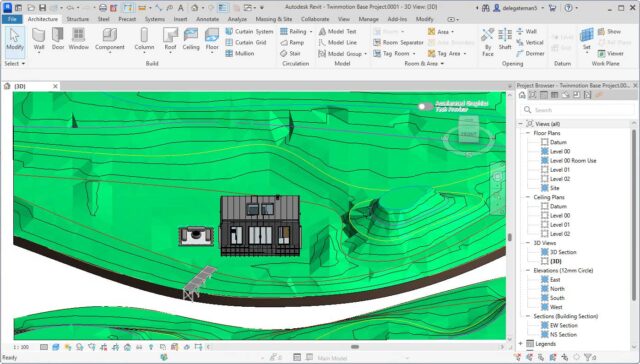Image resolution: width=640 pixels, height=364 pixels.
Task: Open the Level 00 Room Use floor plan
Action: (573, 160)
